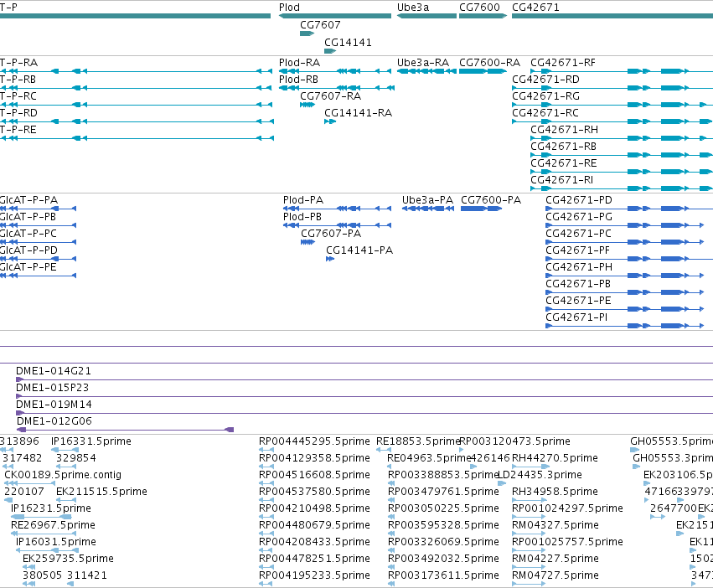Select the CG7607 gene label
This screenshot has height=588, width=713.
pyautogui.click(x=320, y=25)
